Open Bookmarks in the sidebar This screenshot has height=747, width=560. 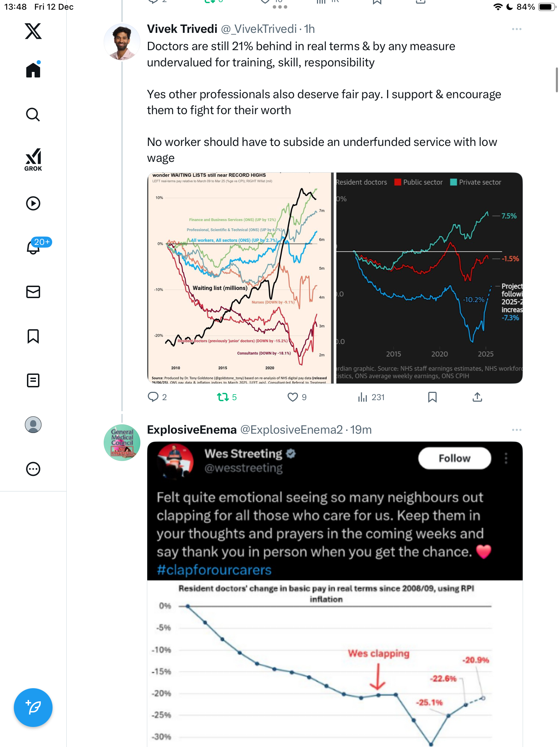[33, 336]
